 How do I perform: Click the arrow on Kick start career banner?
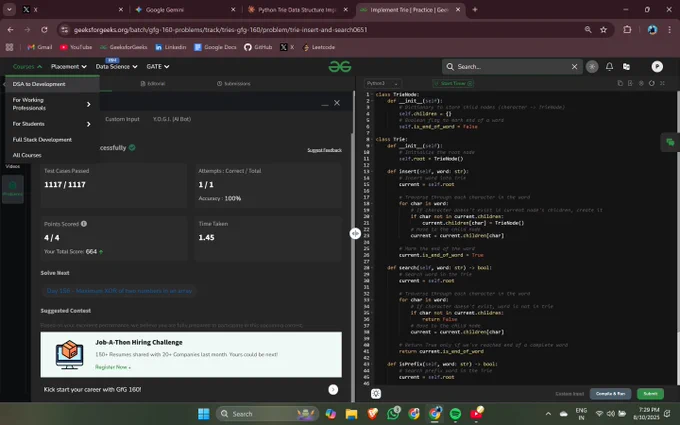point(333,389)
